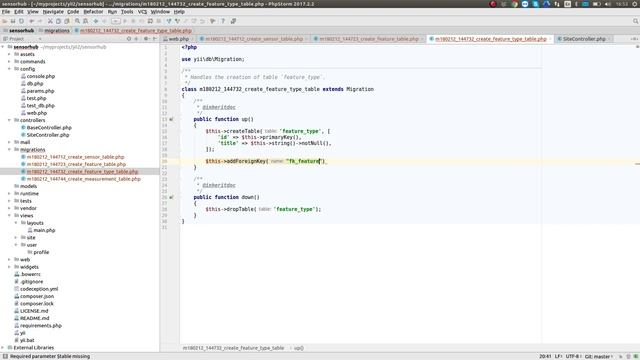This screenshot has width=640, height=360.
Task: Click the Save All toolbar icon
Action: [x=13, y=21]
